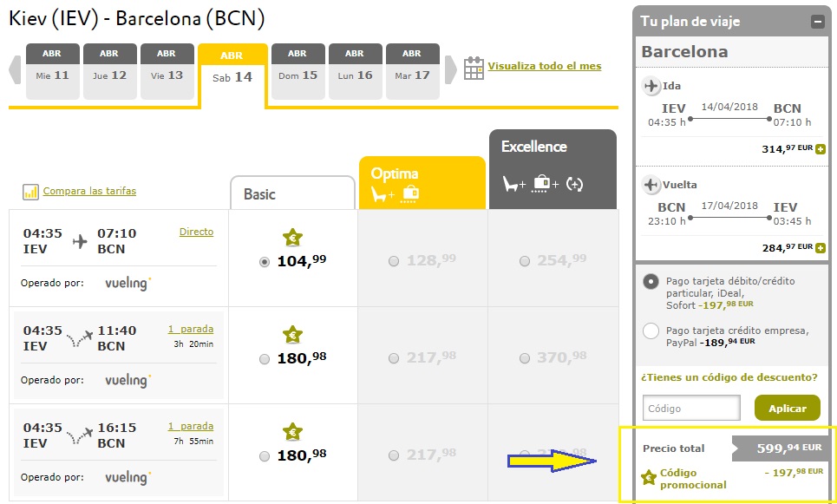Click the Código promocional star icon
The height and width of the screenshot is (504, 837).
click(x=648, y=477)
